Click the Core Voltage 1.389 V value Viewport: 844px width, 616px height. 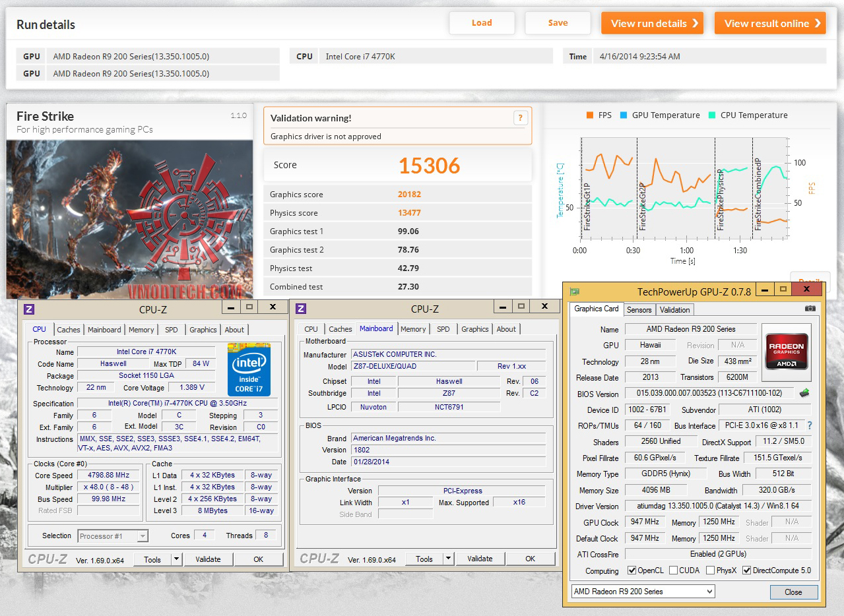(192, 387)
